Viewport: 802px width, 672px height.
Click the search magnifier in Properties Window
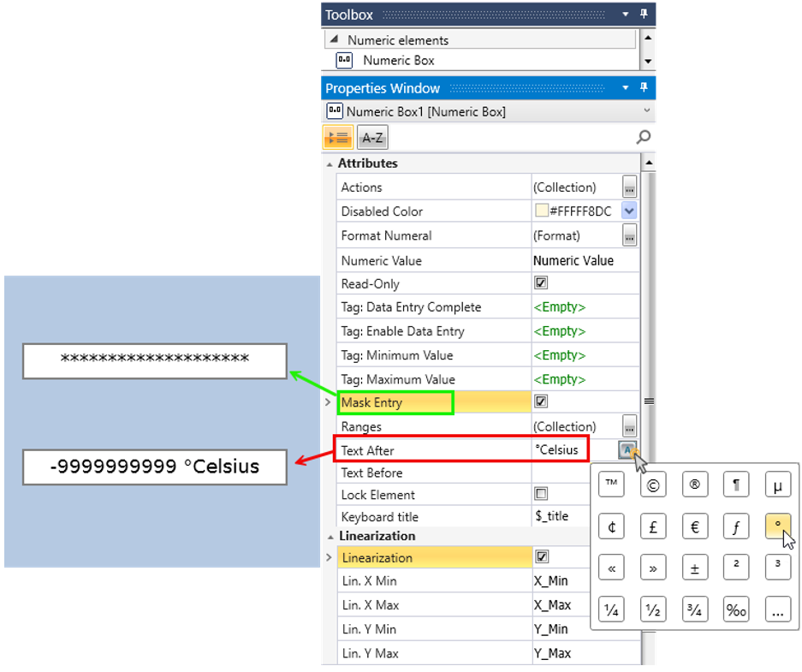pyautogui.click(x=643, y=137)
